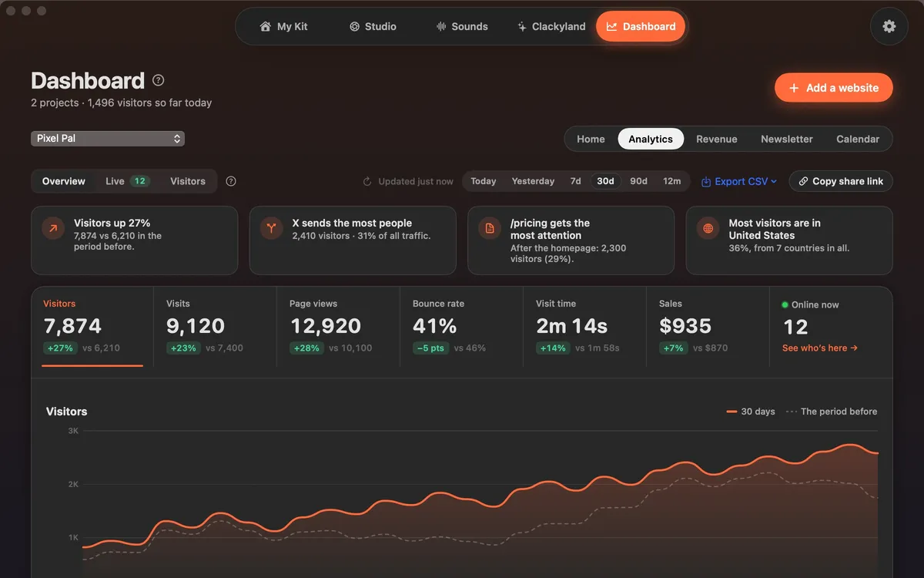Click the Sounds waveform icon

(x=441, y=26)
